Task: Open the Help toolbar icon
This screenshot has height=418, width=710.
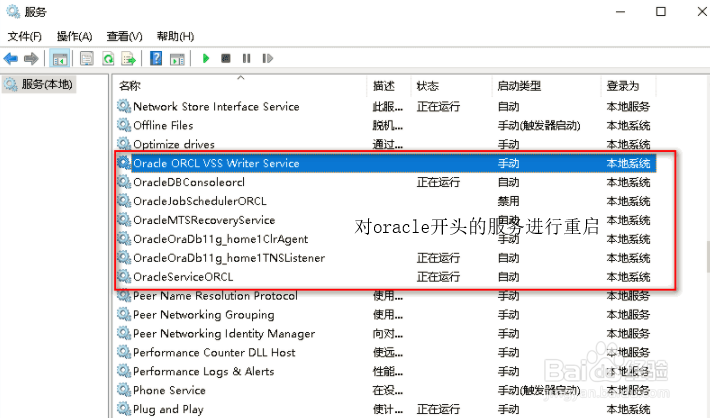Action: [x=156, y=58]
